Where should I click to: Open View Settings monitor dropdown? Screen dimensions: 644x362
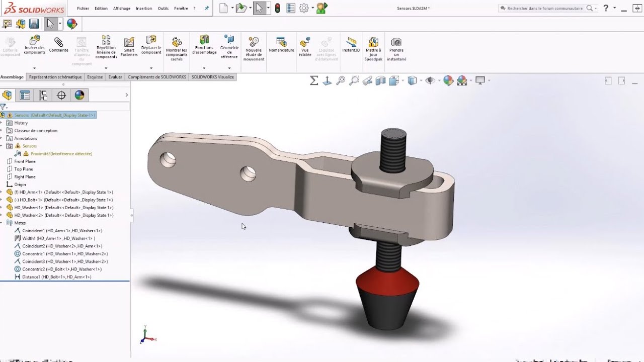480,80
